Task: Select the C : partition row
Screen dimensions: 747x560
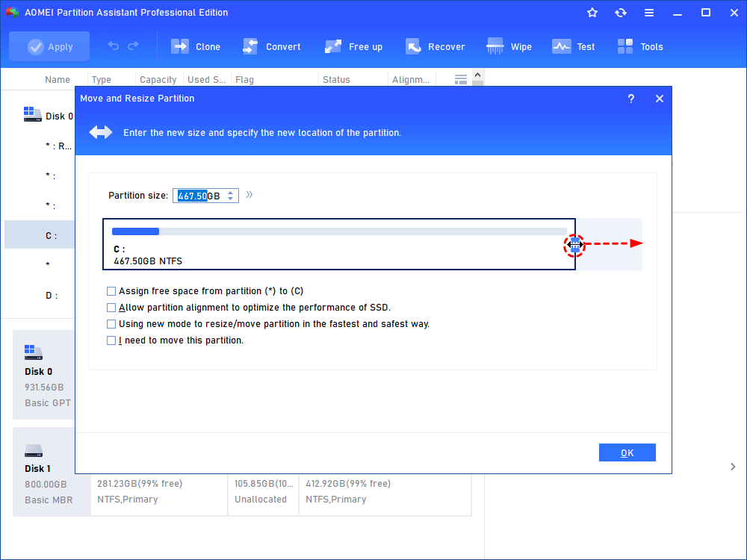Action: click(40, 235)
